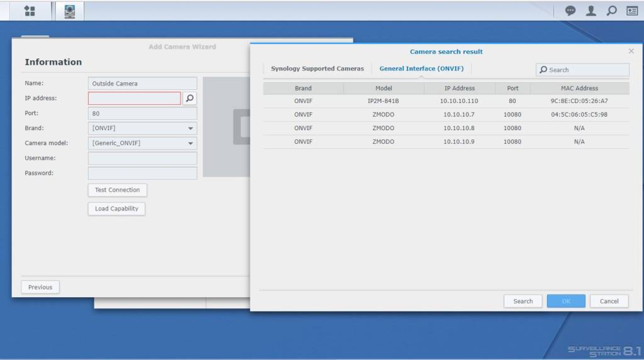This screenshot has width=644, height=360.
Task: Sort by the Brand column header
Action: pos(303,88)
